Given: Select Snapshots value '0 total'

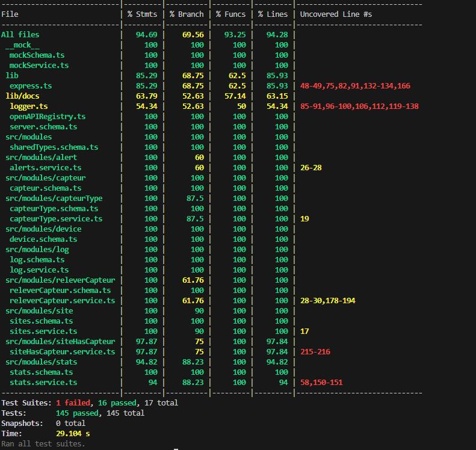Looking at the screenshot, I should [x=70, y=424].
